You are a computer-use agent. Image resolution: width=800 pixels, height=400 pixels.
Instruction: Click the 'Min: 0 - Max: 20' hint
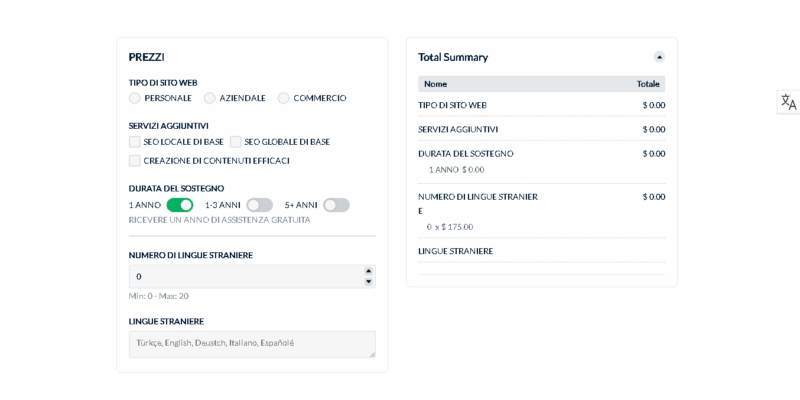pos(159,296)
